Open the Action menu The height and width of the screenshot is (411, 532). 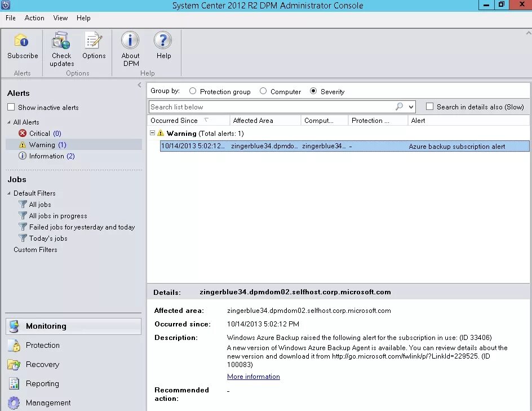coord(34,18)
